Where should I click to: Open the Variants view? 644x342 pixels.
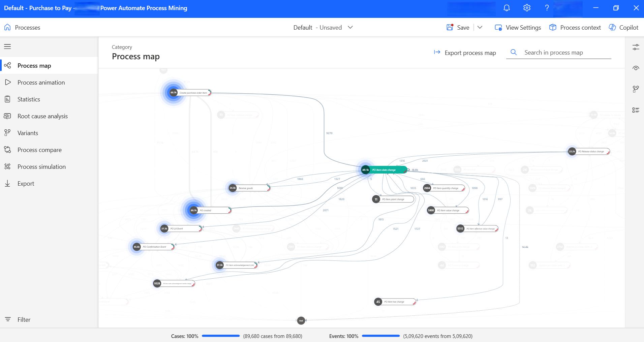point(28,133)
